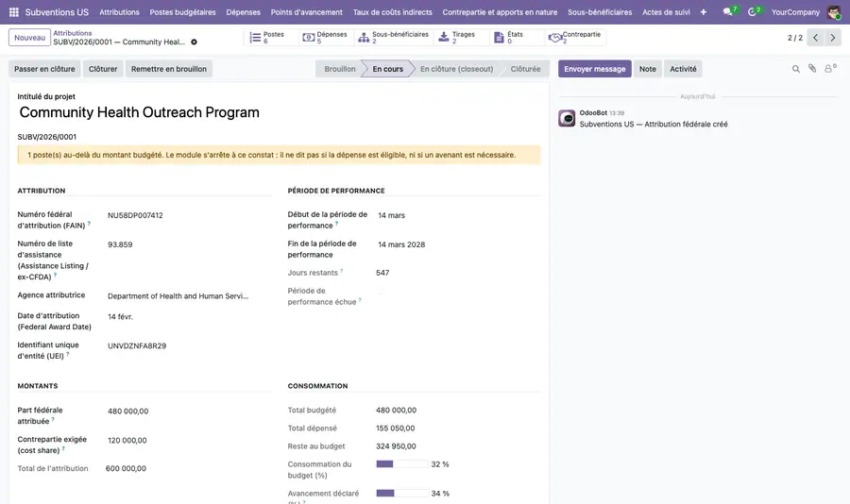Open the Taux de coûts indirects menu
Image resolution: width=850 pixels, height=504 pixels.
point(393,12)
